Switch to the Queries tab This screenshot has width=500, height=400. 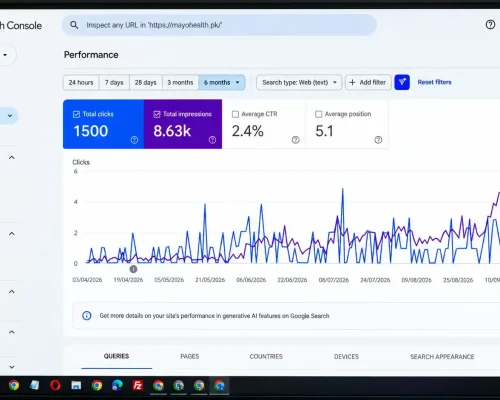click(x=116, y=356)
